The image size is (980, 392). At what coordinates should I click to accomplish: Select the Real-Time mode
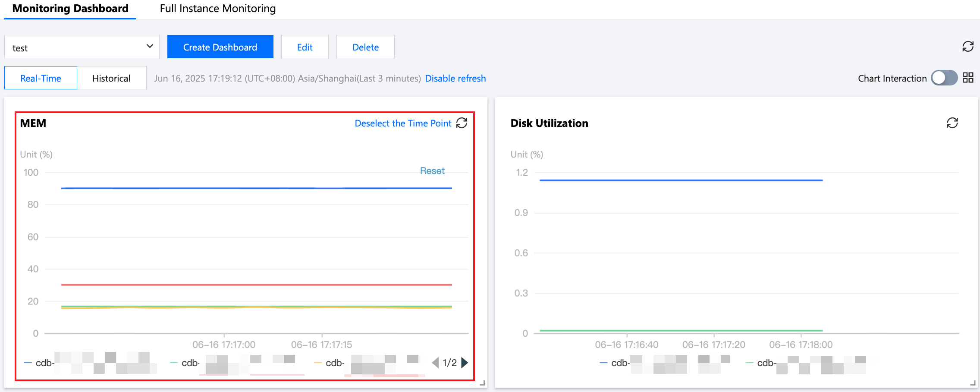point(41,78)
